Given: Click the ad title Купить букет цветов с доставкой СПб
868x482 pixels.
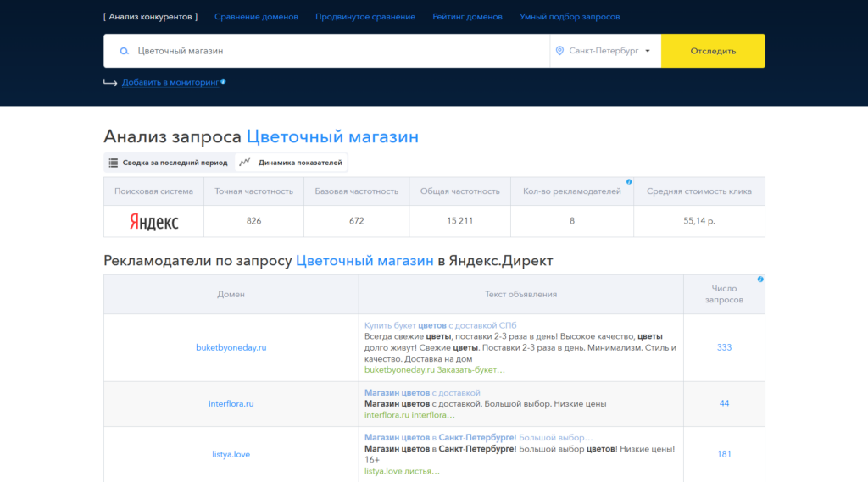Looking at the screenshot, I should 440,325.
